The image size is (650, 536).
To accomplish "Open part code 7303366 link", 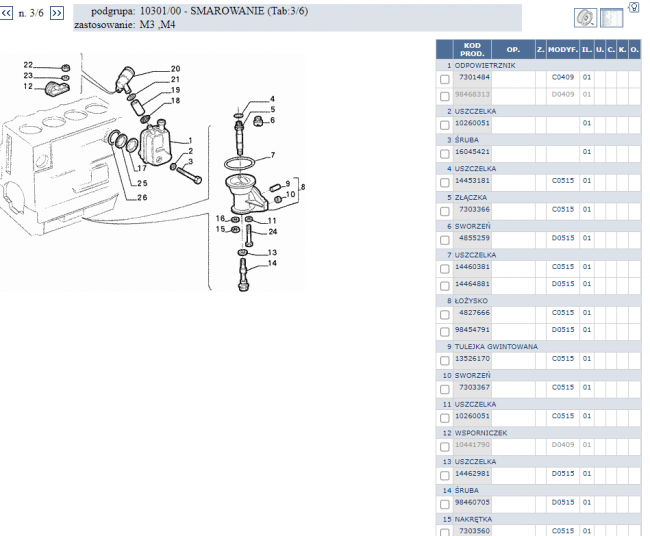I will pos(474,210).
